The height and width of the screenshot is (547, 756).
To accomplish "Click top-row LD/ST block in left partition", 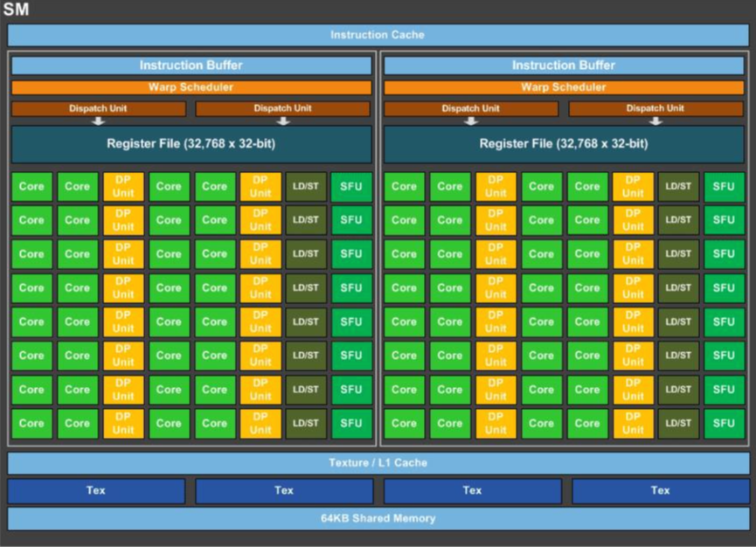I will [x=306, y=186].
